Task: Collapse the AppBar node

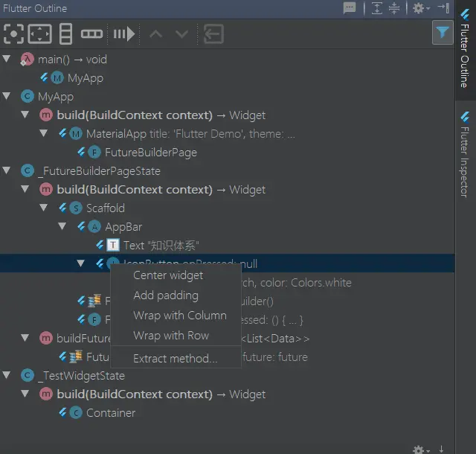Action: (x=62, y=226)
